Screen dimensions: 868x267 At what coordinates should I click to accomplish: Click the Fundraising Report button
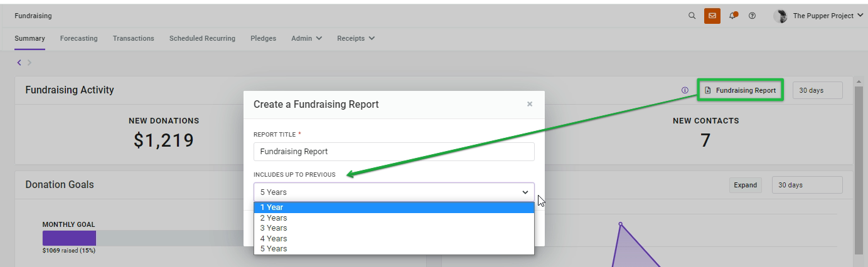coord(741,90)
